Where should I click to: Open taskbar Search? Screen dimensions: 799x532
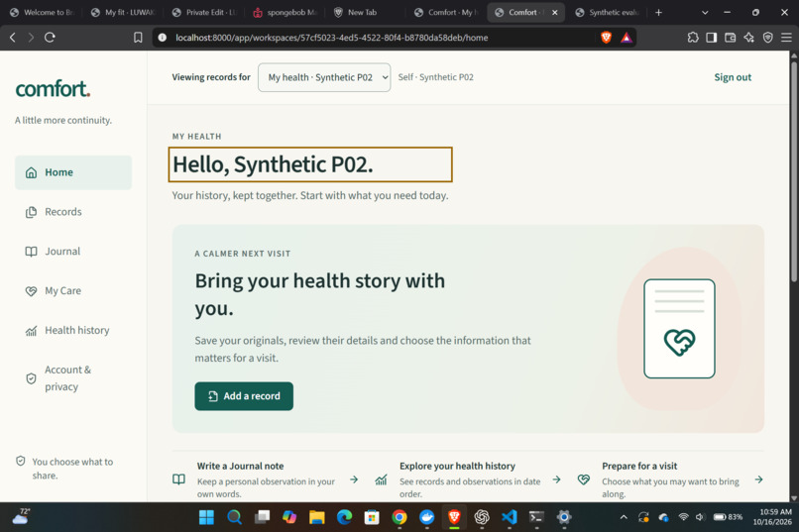(x=234, y=517)
